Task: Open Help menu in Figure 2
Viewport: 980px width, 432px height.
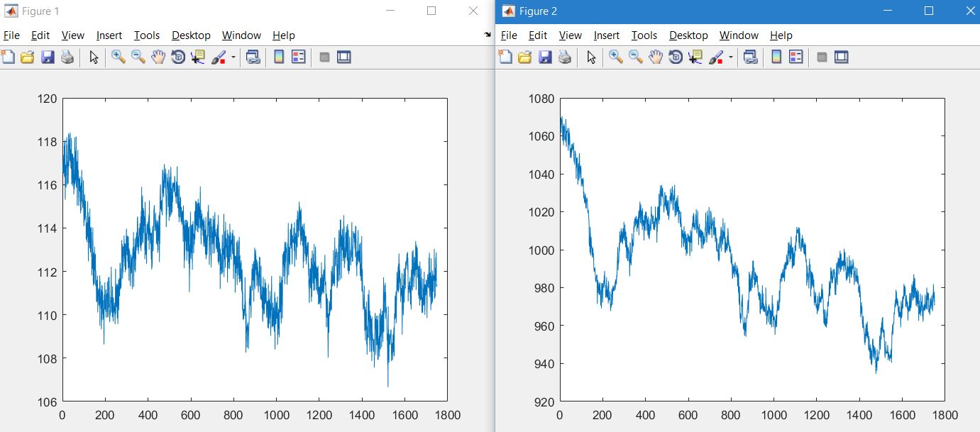Action: [x=781, y=35]
